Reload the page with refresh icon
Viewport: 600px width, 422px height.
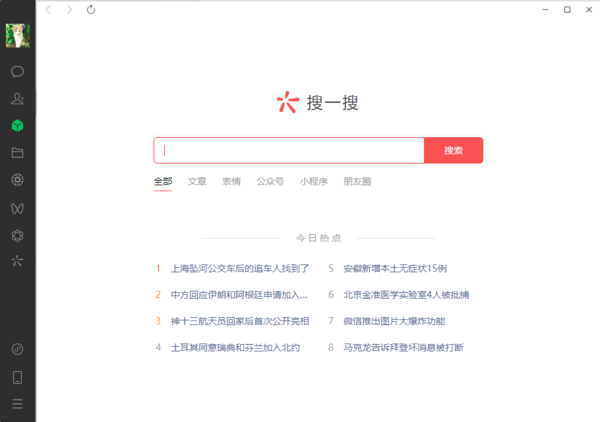[91, 10]
